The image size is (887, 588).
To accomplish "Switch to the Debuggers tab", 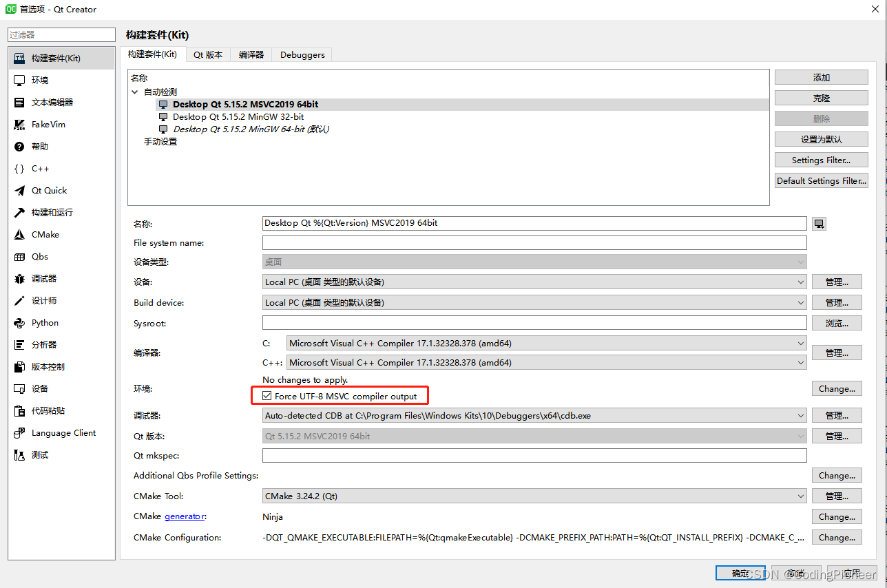I will (x=302, y=55).
